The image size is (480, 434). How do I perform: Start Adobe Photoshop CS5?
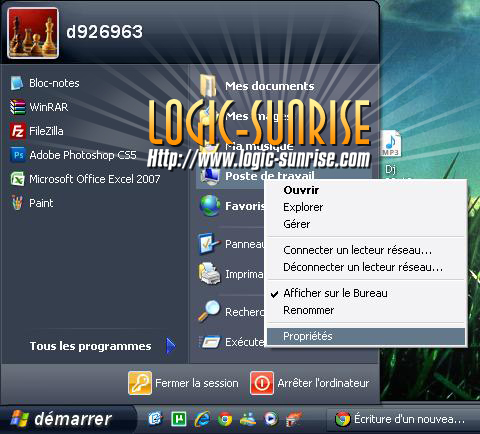click(x=73, y=155)
